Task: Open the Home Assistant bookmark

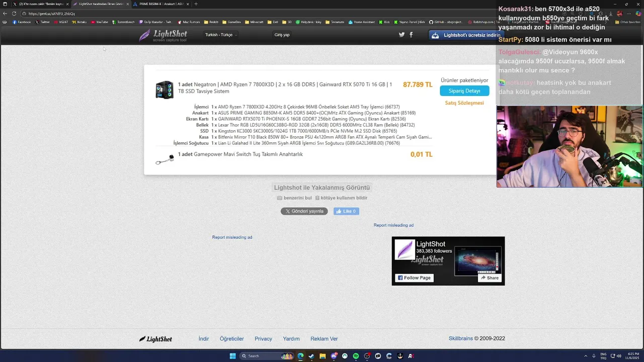Action: [362, 22]
